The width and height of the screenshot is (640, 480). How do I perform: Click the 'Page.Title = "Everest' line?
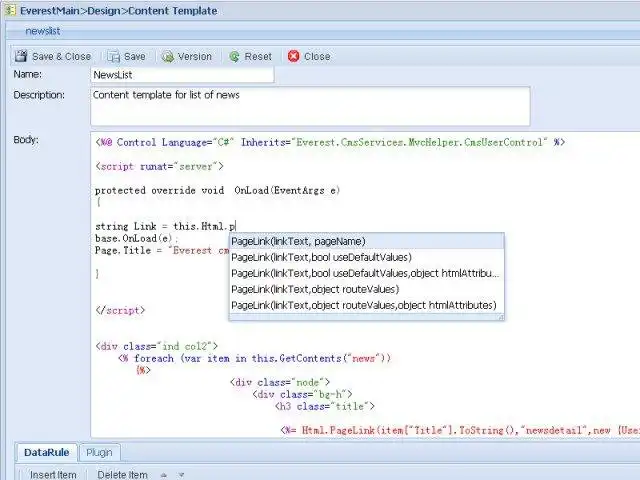(x=162, y=250)
